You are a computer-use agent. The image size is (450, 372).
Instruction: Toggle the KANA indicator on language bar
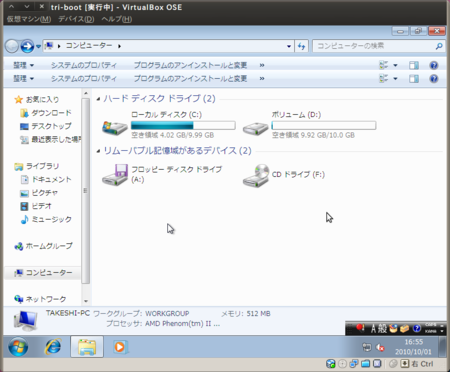tap(430, 331)
